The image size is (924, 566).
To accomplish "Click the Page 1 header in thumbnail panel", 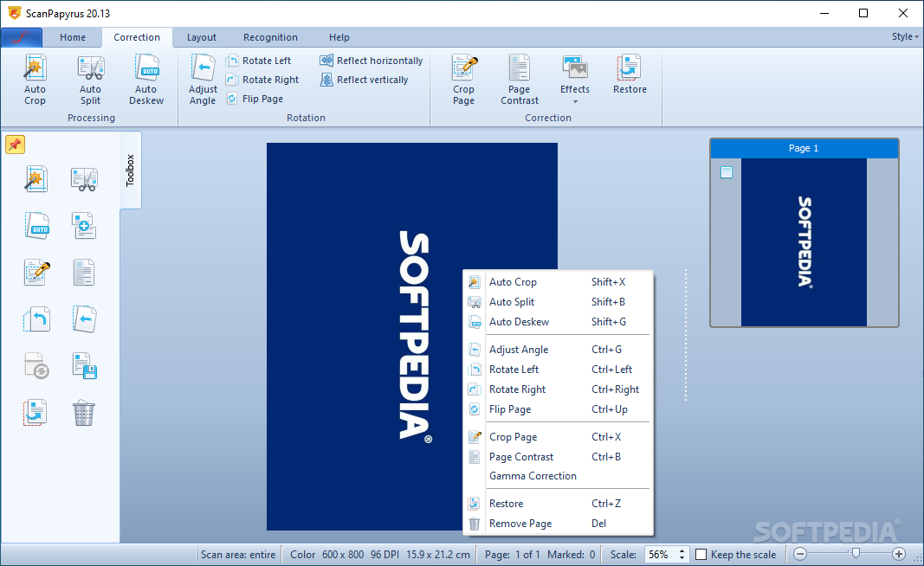I will 804,148.
